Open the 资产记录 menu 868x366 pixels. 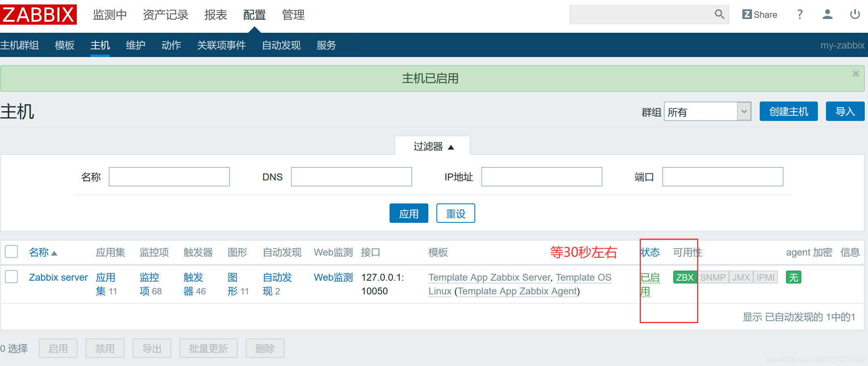(165, 15)
